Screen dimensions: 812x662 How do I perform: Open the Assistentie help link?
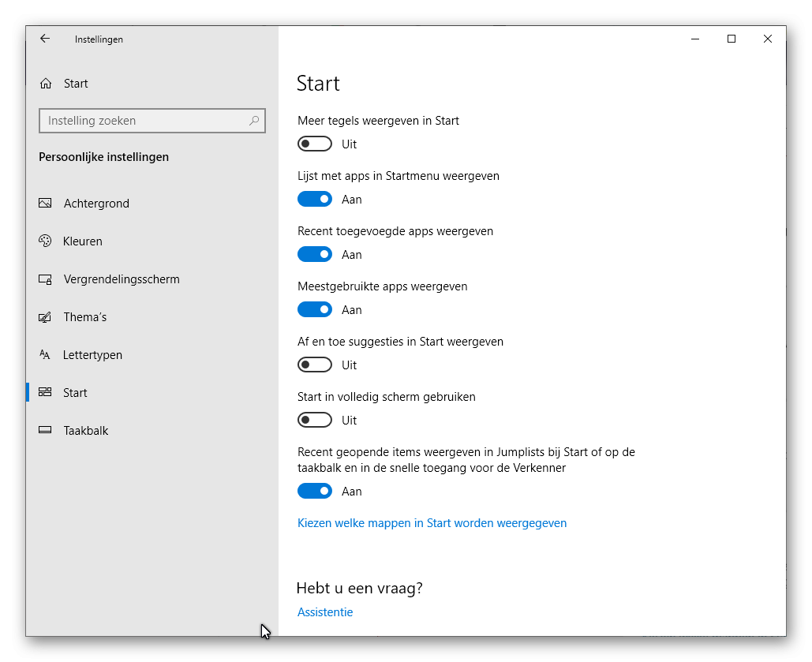click(325, 612)
